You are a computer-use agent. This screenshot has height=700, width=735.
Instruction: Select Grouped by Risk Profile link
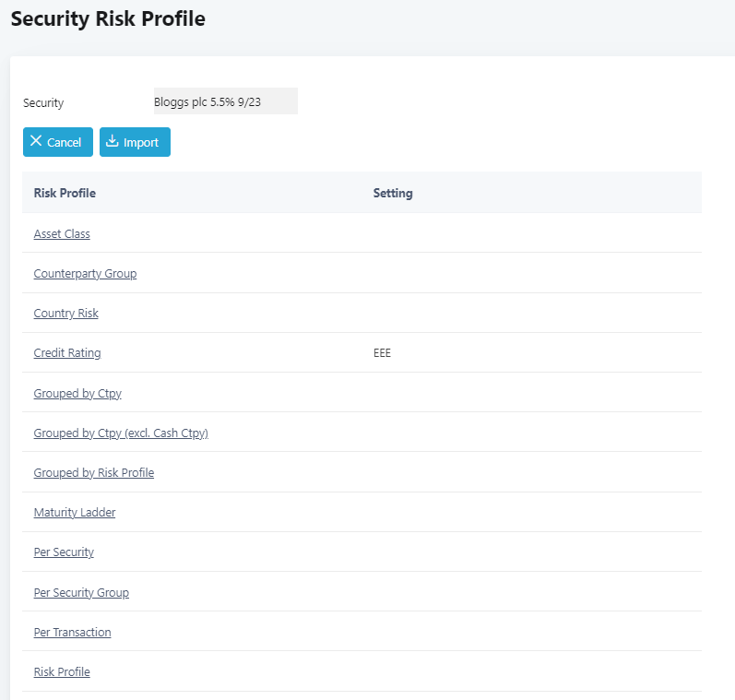point(93,473)
